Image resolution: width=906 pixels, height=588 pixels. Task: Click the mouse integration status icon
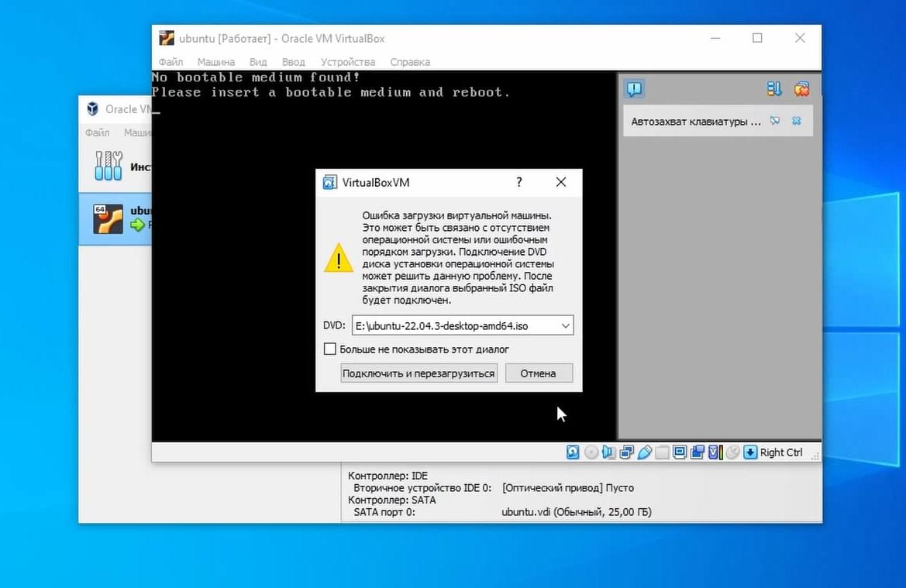(732, 452)
